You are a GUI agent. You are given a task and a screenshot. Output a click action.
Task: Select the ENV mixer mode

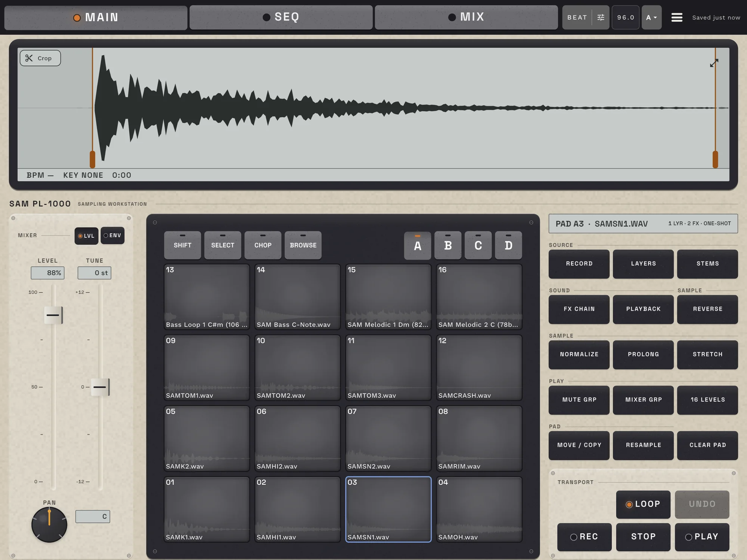pyautogui.click(x=112, y=236)
